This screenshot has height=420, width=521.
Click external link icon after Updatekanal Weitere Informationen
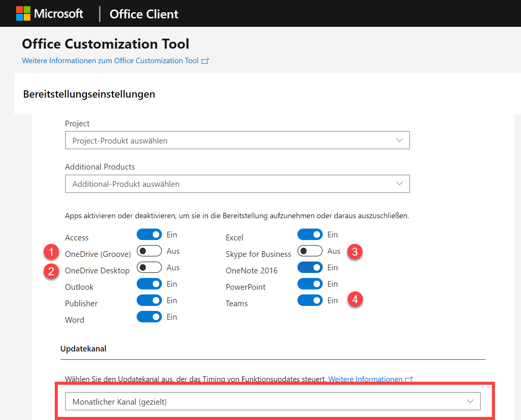[x=409, y=379]
